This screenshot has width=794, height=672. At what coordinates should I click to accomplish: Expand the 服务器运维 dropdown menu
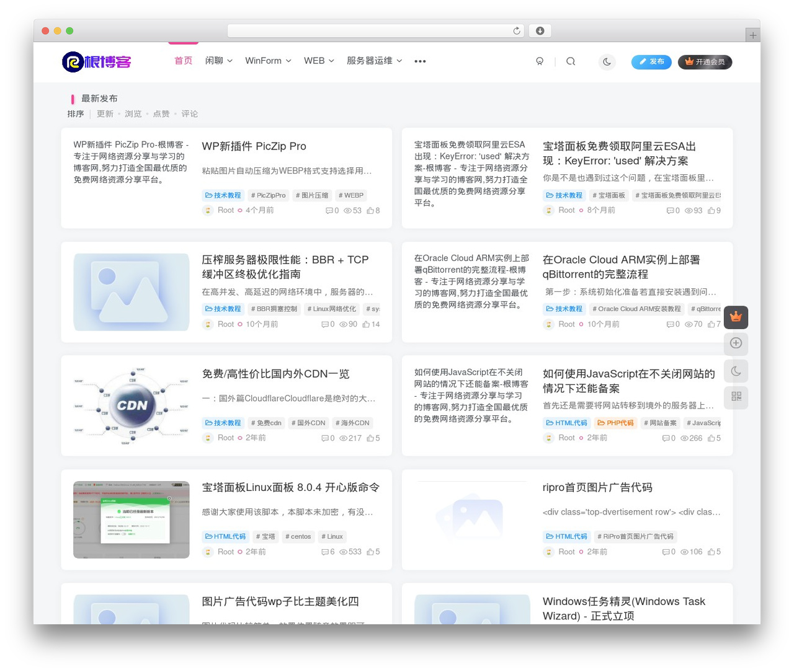374,61
